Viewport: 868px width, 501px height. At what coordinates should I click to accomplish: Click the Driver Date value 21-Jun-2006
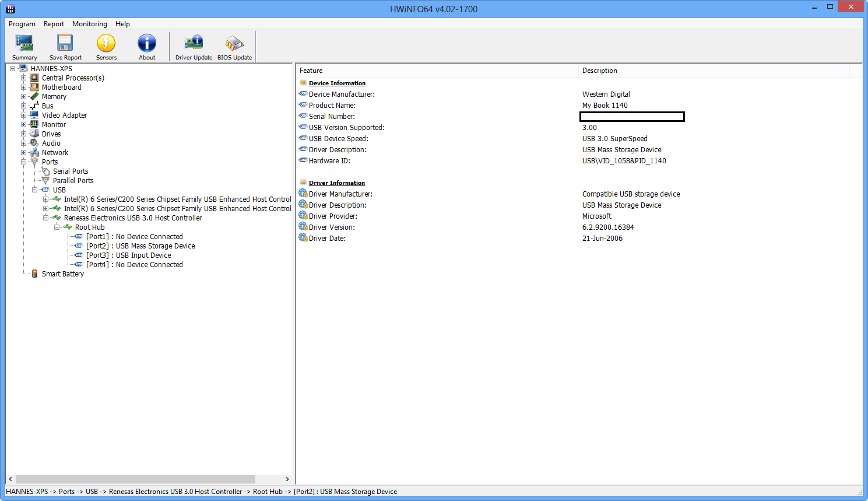(602, 238)
